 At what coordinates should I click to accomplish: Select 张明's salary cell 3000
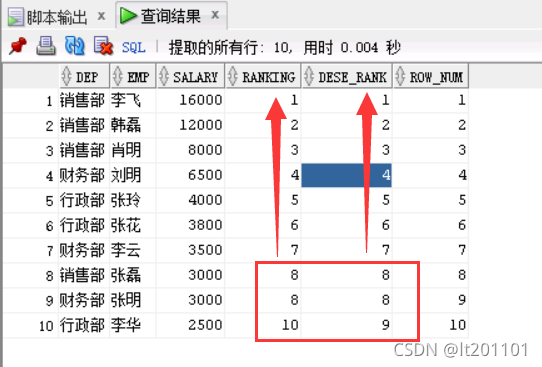[191, 300]
